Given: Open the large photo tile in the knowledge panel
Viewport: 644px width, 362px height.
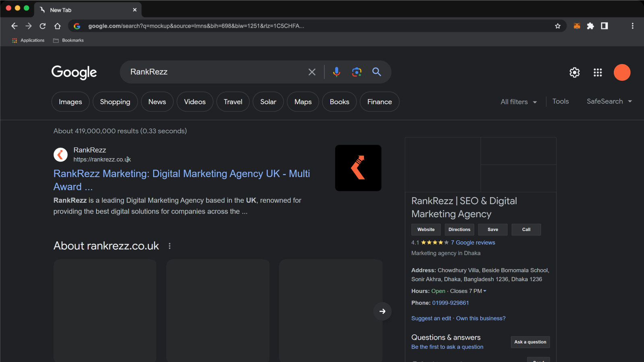Looking at the screenshot, I should pos(443,165).
